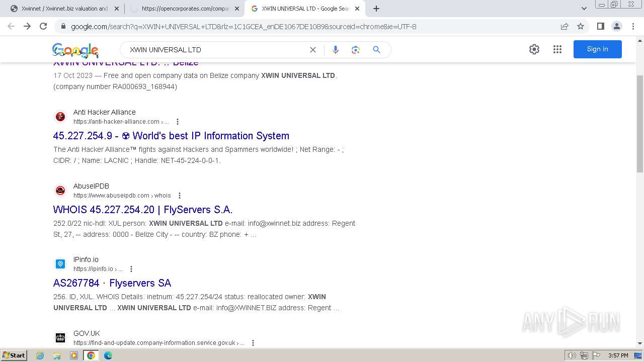This screenshot has width=644, height=362.
Task: Click Anti Hacker Alliance site name
Action: 105,112
